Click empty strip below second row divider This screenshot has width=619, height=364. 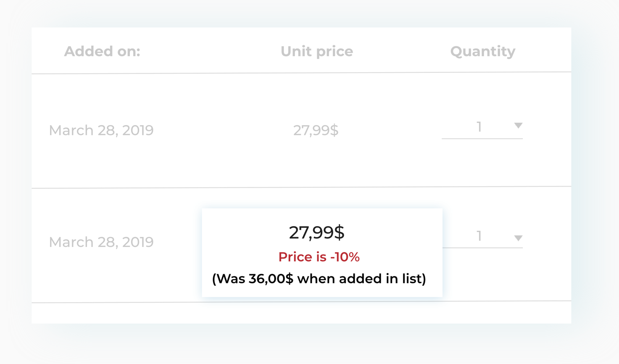pyautogui.click(x=301, y=313)
